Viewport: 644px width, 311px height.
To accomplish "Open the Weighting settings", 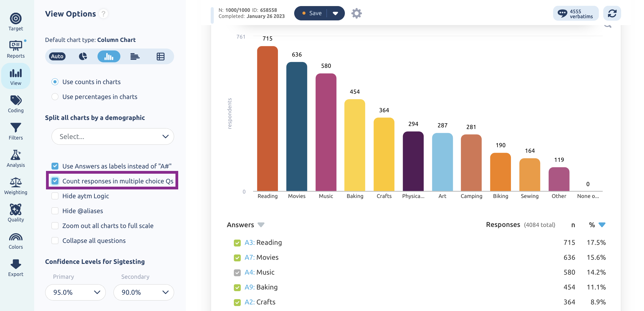I will 16,186.
